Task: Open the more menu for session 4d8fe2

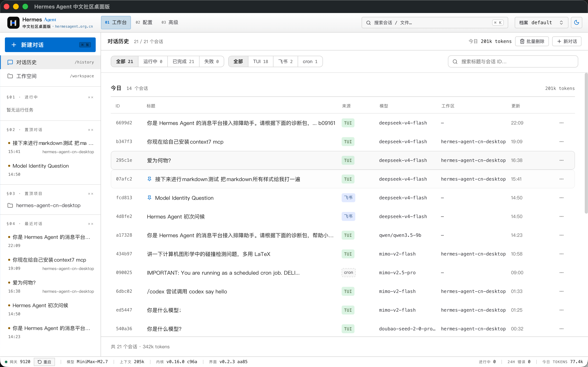Action: click(561, 216)
